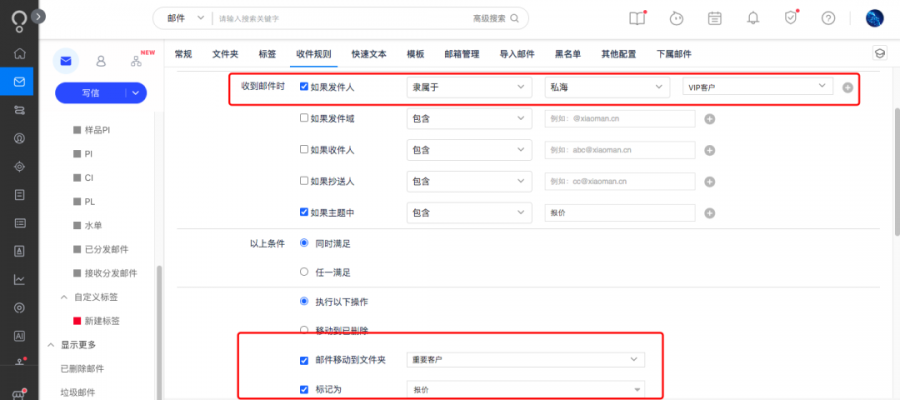
Task: Open the 隶属于 condition dropdown
Action: tap(468, 88)
